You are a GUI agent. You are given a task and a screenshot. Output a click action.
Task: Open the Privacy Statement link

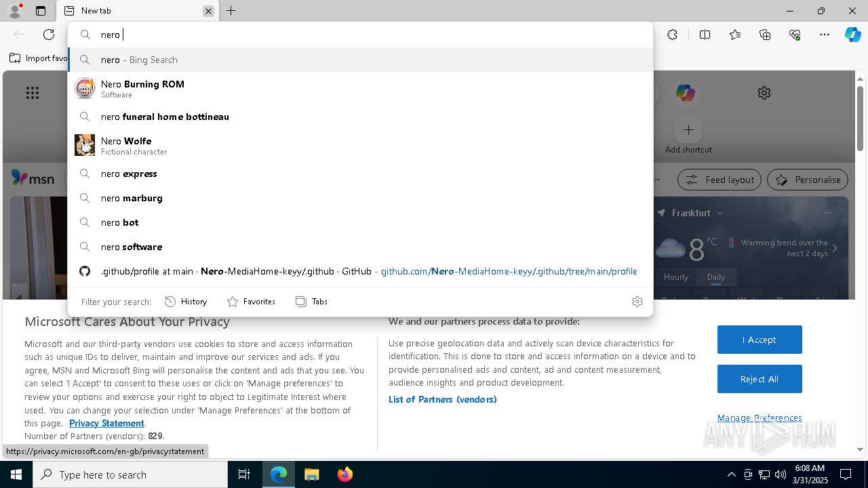coord(106,423)
